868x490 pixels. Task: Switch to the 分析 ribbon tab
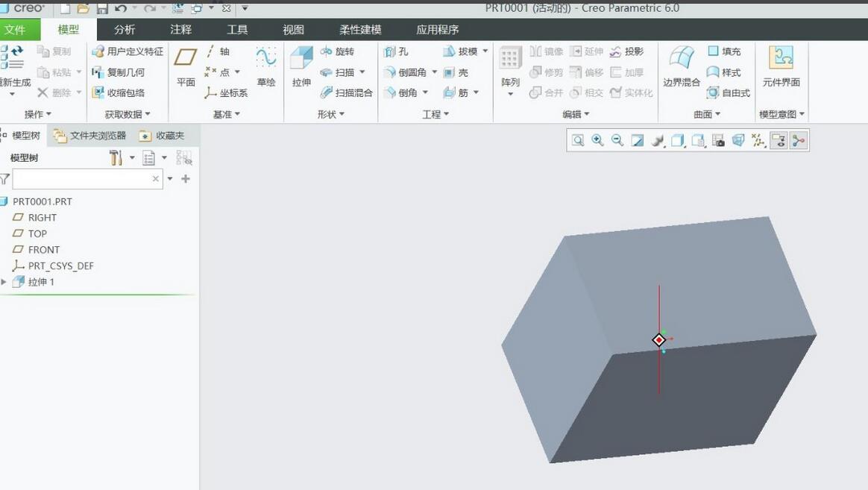click(x=125, y=30)
